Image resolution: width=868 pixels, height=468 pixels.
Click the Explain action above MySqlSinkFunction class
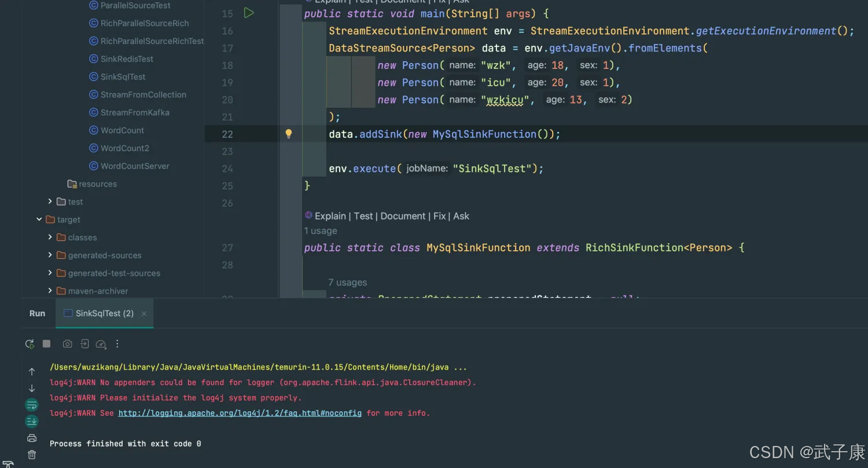point(330,216)
